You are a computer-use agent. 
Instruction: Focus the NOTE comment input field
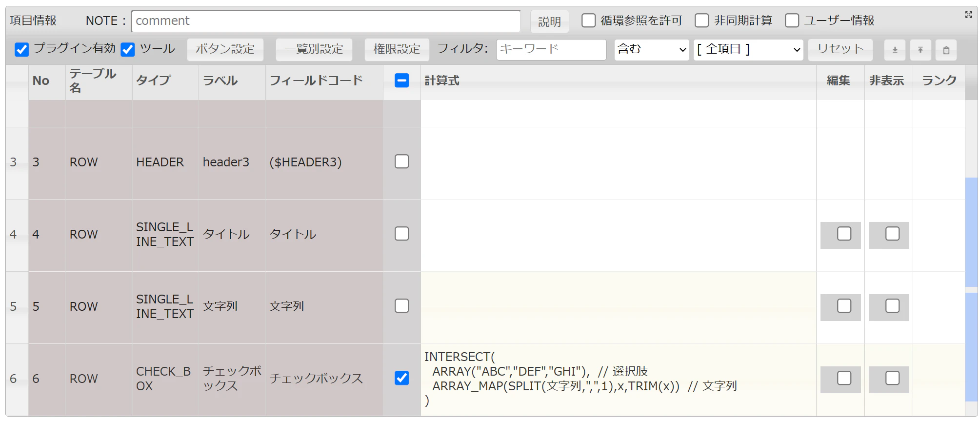click(326, 21)
